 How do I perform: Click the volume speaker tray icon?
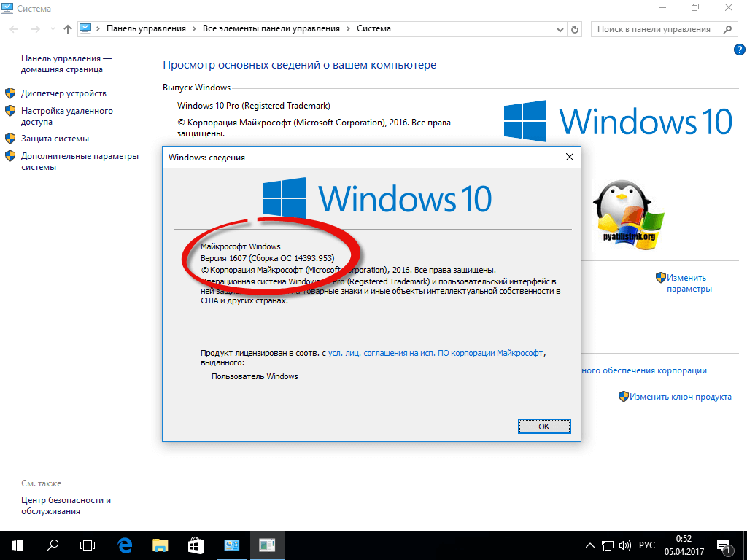(625, 545)
